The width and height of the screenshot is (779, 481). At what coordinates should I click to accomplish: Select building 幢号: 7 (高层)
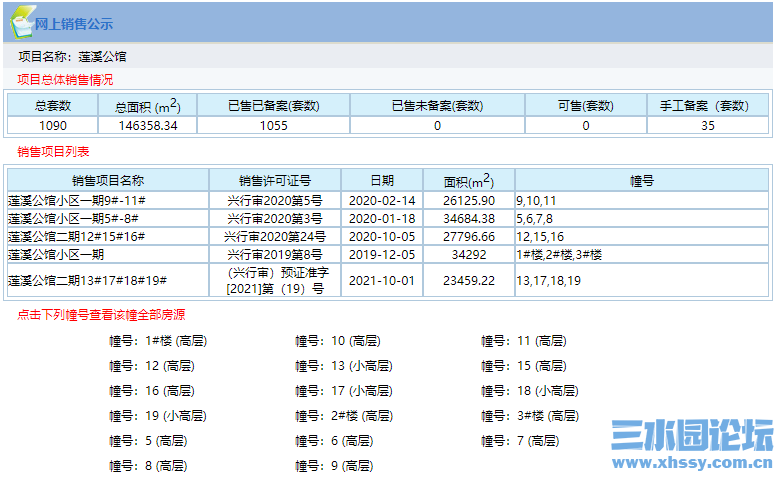(x=520, y=441)
